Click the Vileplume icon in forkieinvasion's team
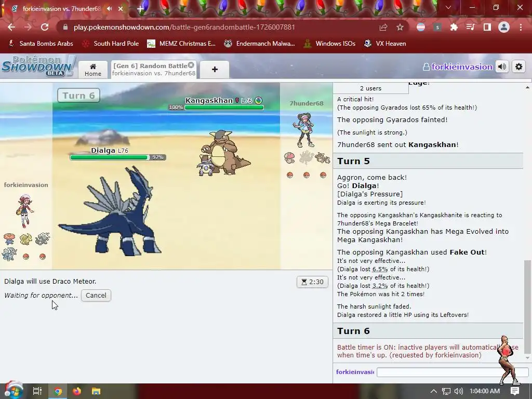This screenshot has width=532, height=399. [9, 239]
